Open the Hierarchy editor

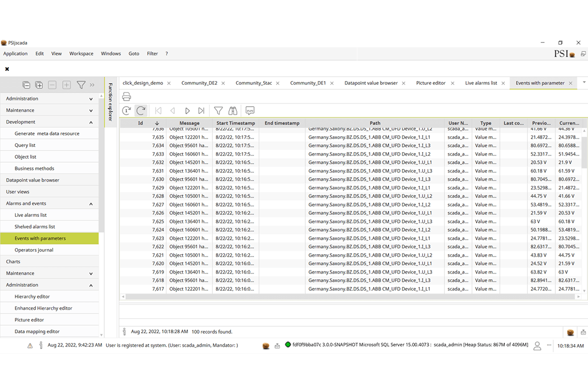coord(50,297)
